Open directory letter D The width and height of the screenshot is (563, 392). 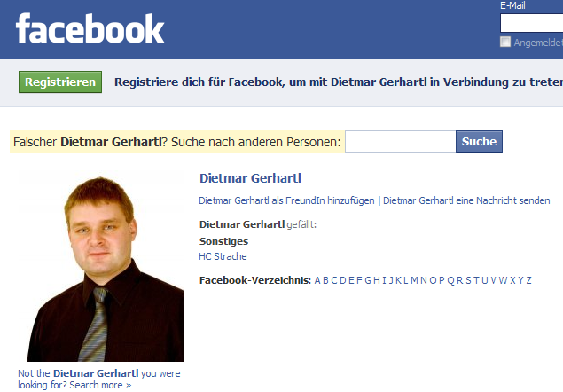(x=342, y=280)
